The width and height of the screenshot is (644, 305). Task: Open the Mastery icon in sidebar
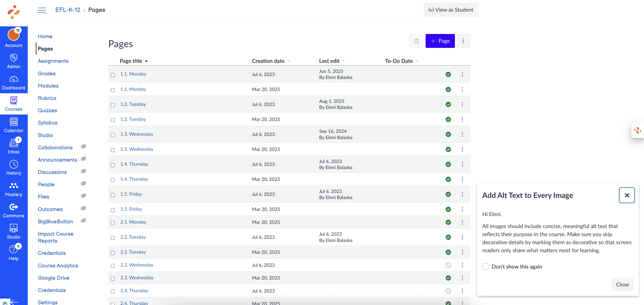coord(13,189)
